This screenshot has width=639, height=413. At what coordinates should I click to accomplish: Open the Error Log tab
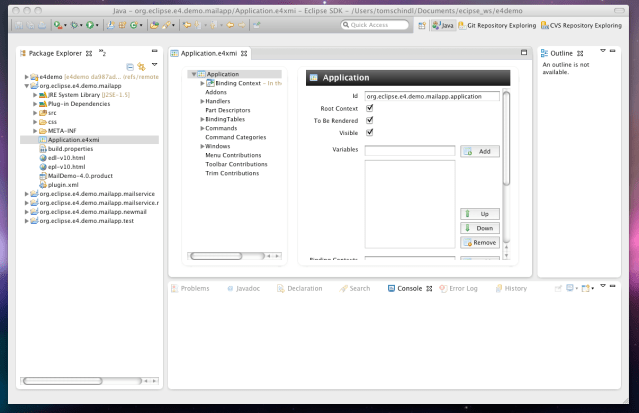click(463, 288)
